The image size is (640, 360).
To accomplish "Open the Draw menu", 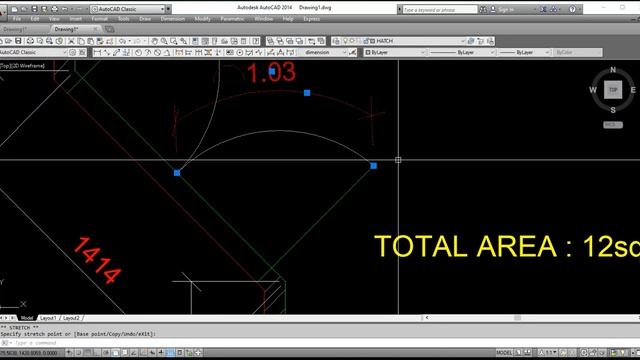I will (x=145, y=19).
